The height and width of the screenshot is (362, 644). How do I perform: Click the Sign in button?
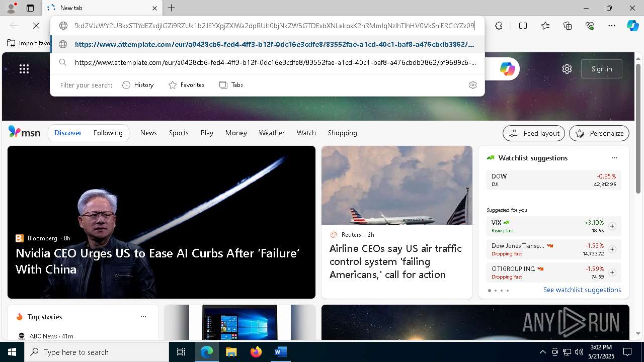click(x=602, y=69)
